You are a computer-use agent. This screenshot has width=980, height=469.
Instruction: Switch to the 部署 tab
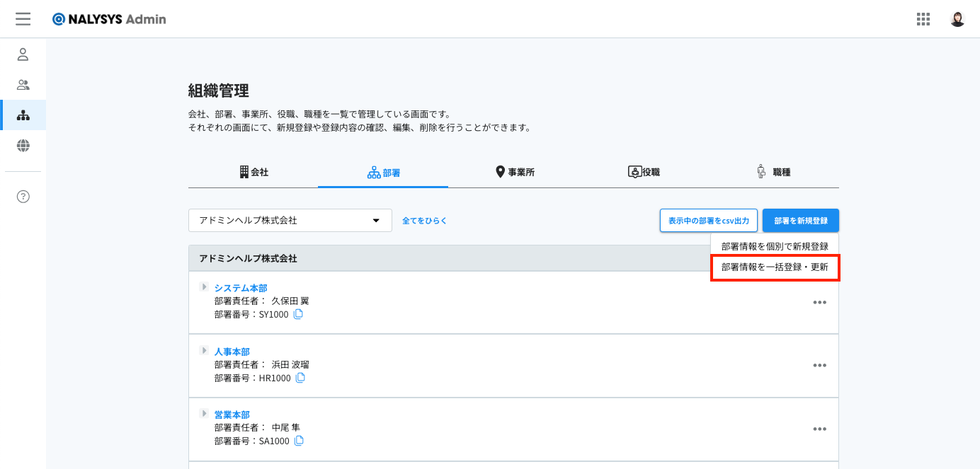[383, 172]
